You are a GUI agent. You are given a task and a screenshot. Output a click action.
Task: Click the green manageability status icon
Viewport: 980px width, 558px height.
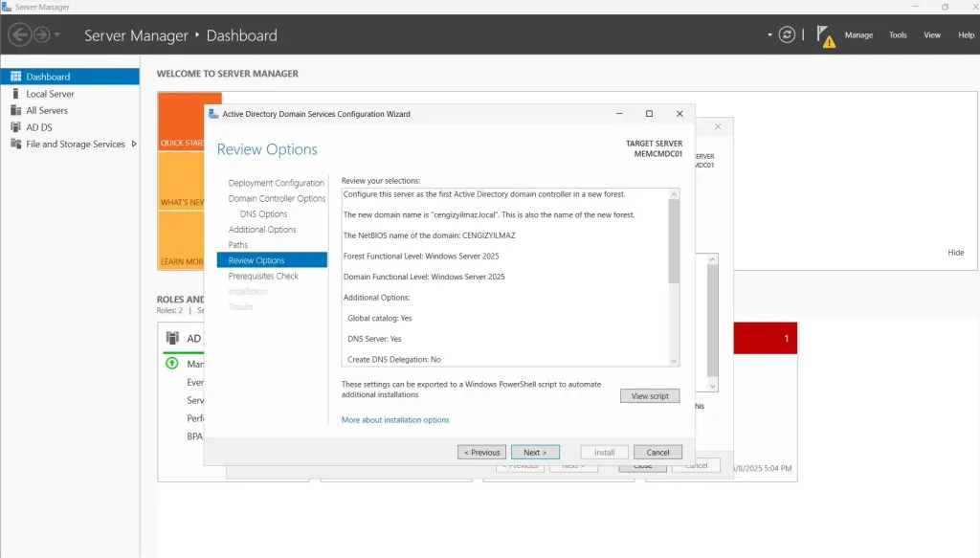171,364
